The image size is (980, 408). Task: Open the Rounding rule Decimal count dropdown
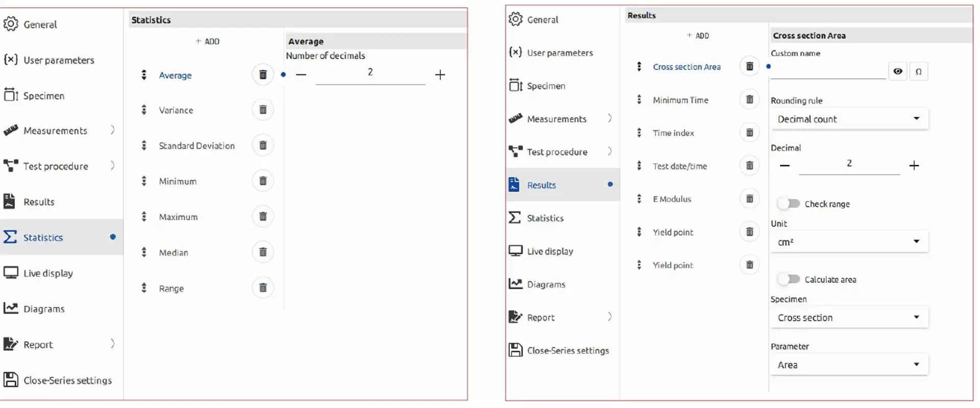[849, 119]
